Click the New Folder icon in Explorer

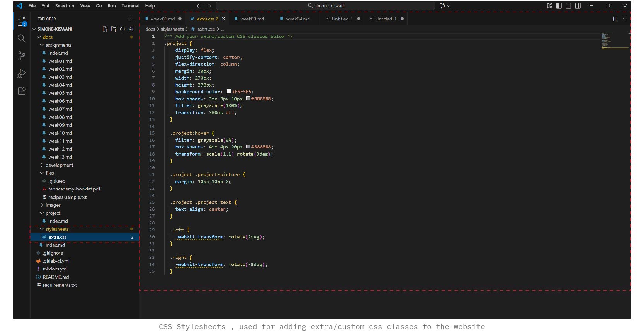[x=114, y=29]
